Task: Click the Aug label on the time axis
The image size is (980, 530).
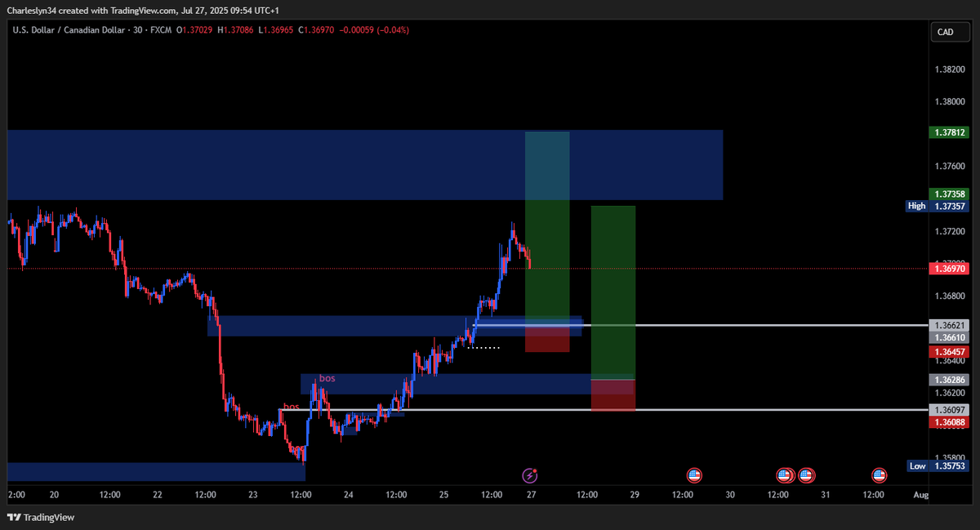Action: pos(920,495)
